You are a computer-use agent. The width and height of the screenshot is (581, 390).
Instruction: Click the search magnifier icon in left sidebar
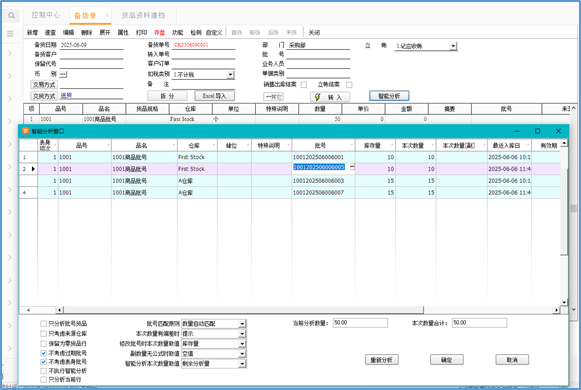tap(11, 16)
